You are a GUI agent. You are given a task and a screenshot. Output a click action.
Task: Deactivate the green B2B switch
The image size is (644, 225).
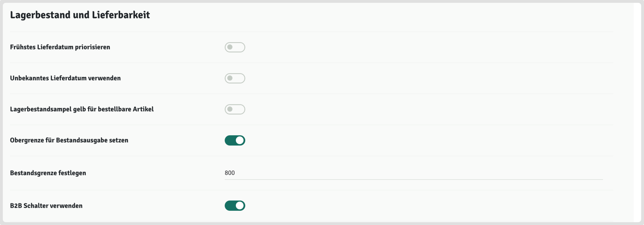[235, 205]
